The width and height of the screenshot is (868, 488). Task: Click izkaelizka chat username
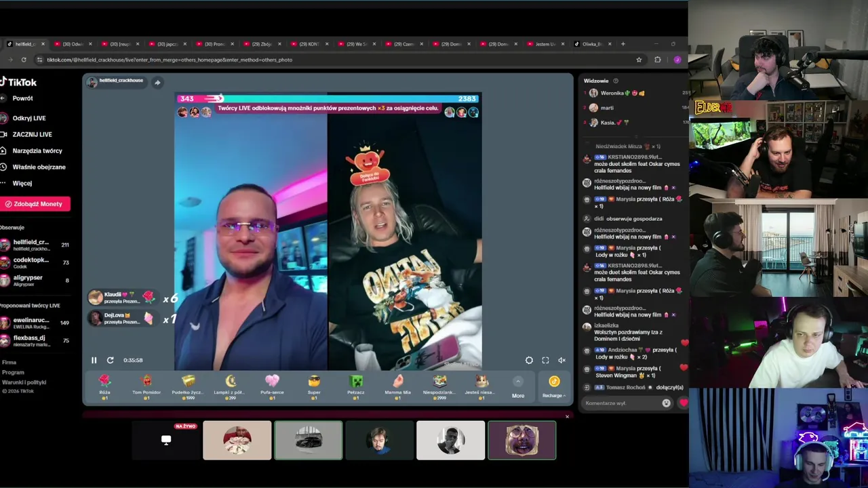tap(606, 326)
